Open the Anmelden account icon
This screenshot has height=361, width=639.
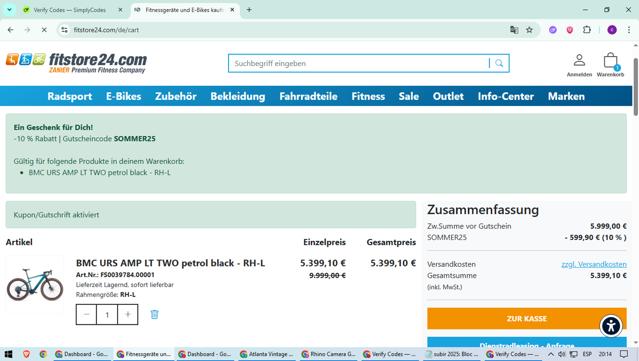579,65
